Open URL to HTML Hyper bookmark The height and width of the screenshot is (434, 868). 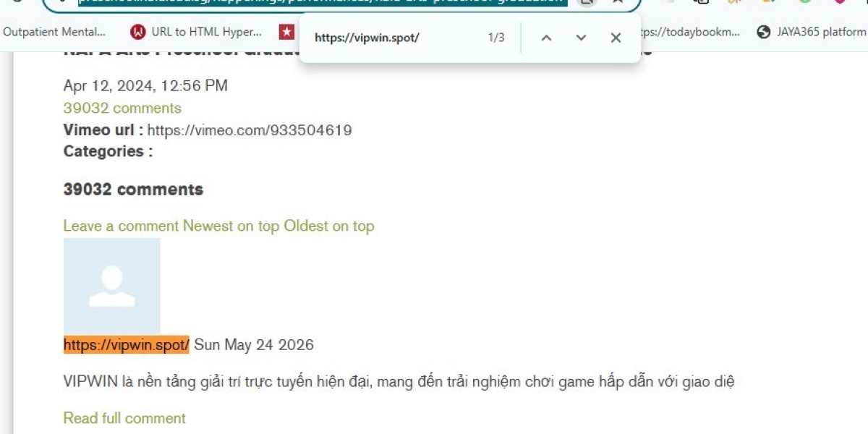click(x=196, y=32)
